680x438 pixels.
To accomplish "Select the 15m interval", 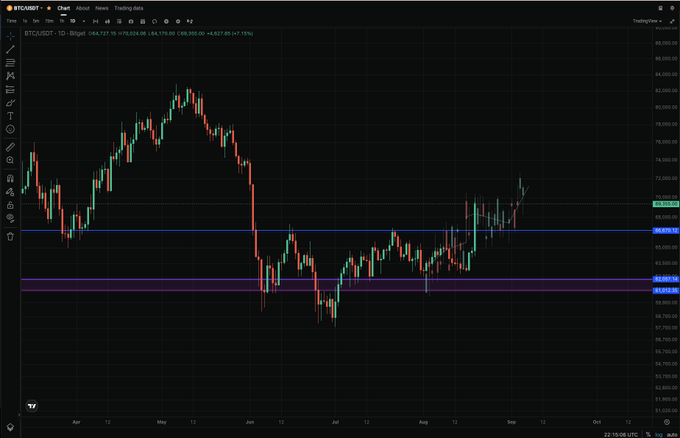I will [49, 21].
